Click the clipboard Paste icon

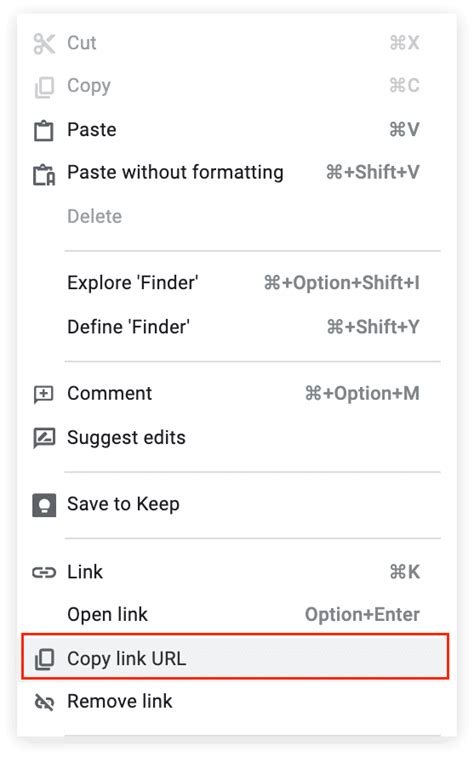click(x=44, y=130)
